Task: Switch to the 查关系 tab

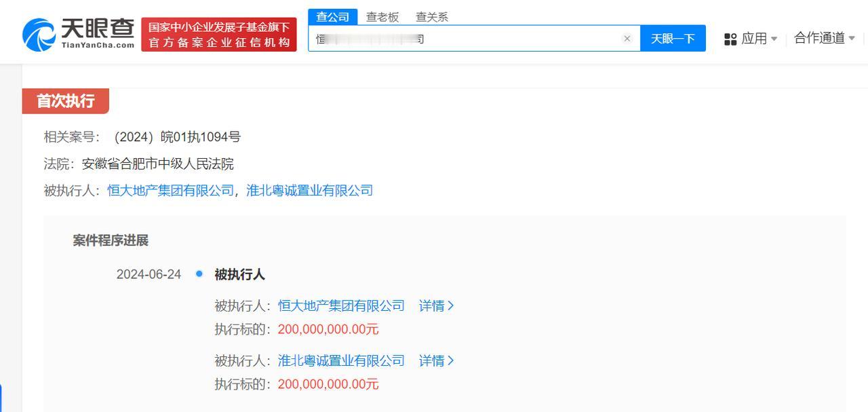Action: [x=432, y=17]
